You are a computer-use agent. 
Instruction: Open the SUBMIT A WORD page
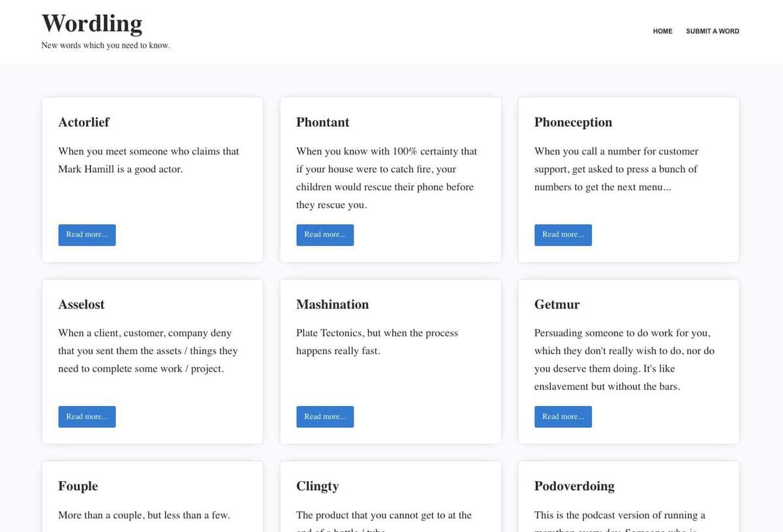click(x=713, y=31)
